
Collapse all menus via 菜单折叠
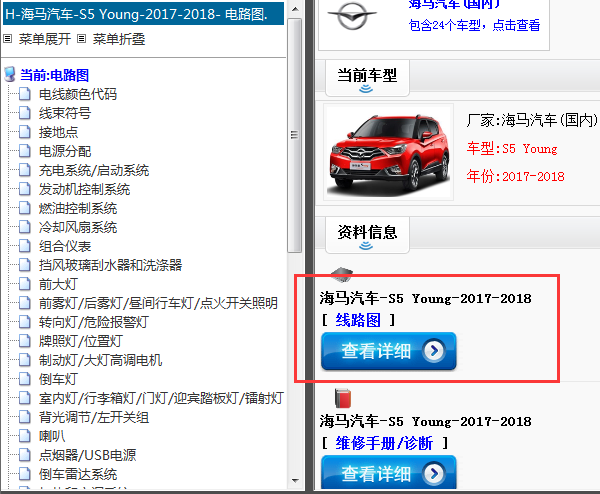(x=119, y=39)
